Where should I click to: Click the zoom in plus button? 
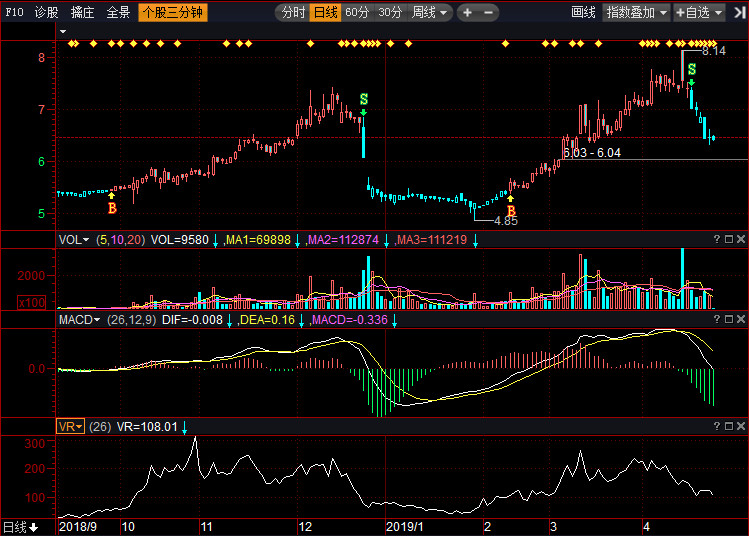point(468,13)
